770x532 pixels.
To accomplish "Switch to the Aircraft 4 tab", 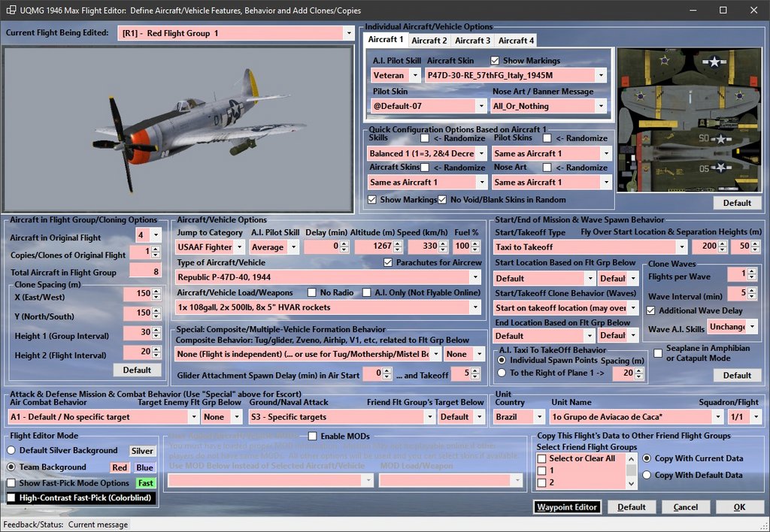I will (516, 41).
